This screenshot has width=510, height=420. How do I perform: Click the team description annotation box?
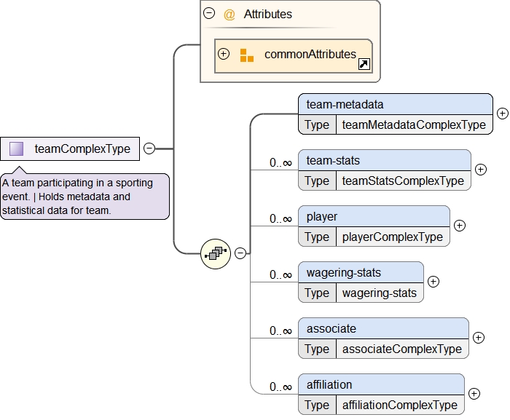pyautogui.click(x=85, y=197)
